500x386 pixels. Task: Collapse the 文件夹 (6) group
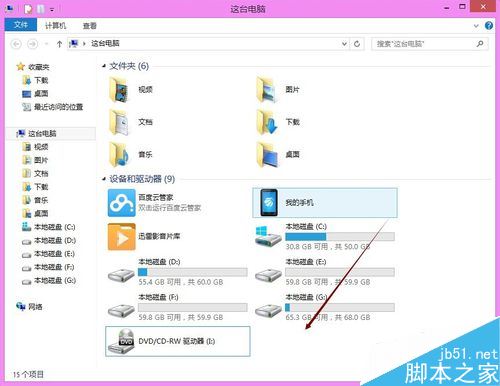(104, 66)
